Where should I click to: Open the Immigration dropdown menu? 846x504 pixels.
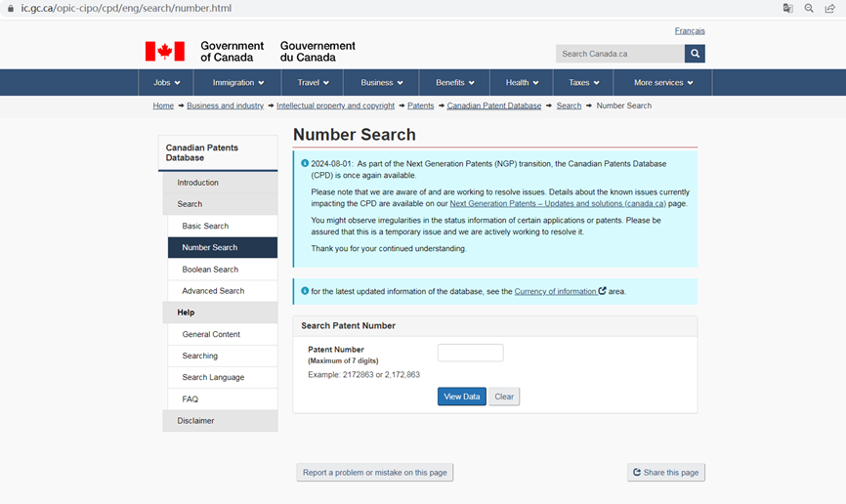238,83
